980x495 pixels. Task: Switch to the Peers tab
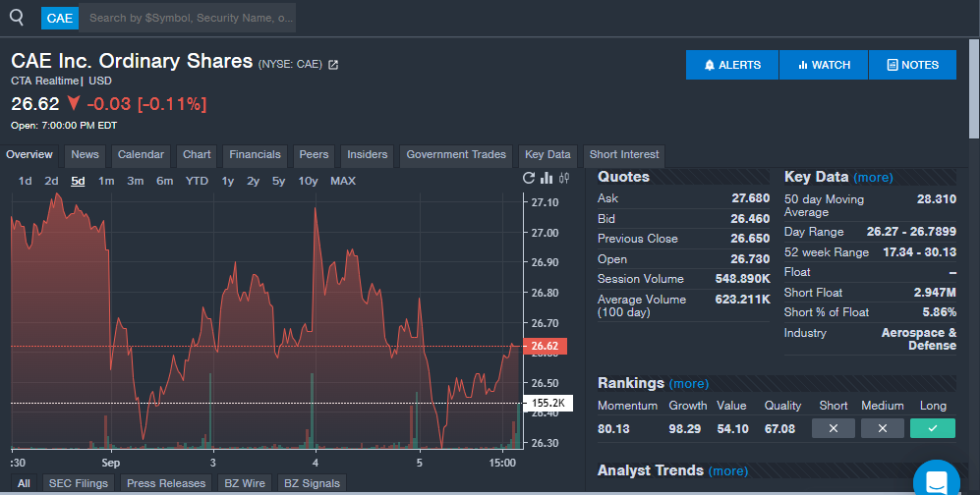(x=314, y=155)
